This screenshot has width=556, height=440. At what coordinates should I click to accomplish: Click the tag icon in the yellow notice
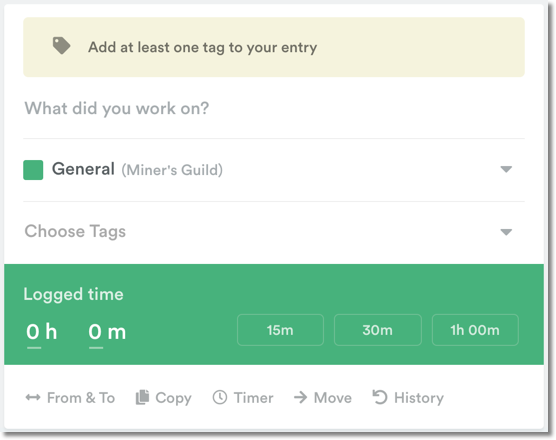61,46
